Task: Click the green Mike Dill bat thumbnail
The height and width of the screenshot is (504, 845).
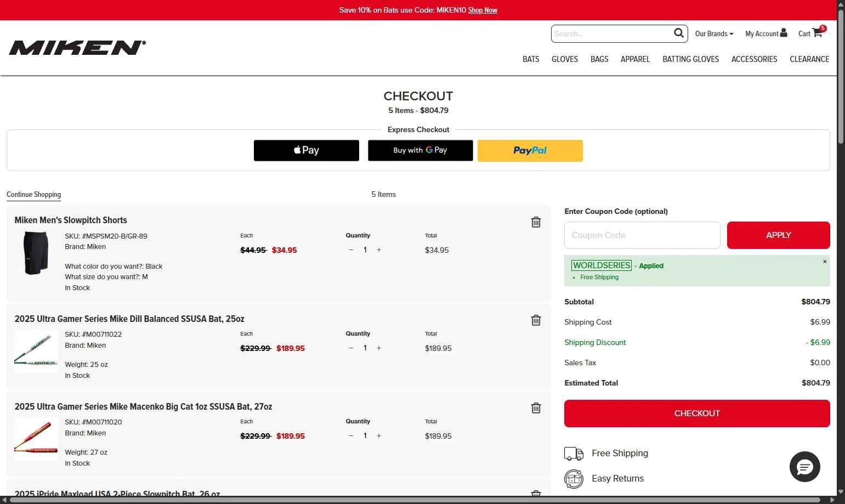Action: 36,351
